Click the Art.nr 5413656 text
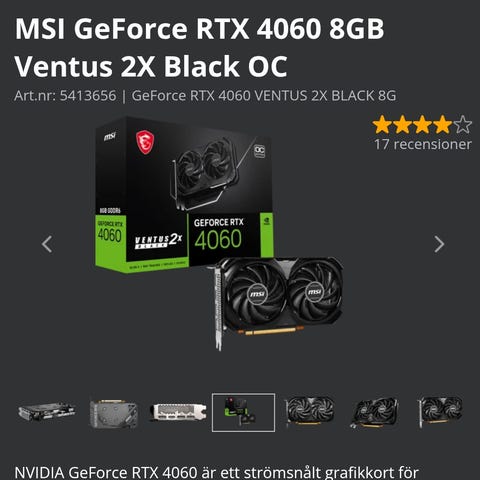 pyautogui.click(x=65, y=96)
